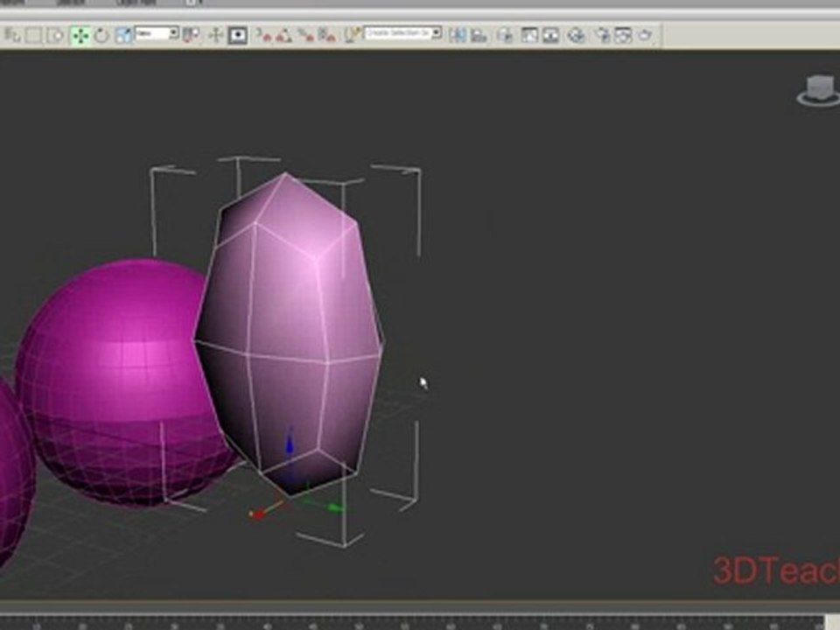Open the Create Selection Set dropdown

[x=402, y=33]
